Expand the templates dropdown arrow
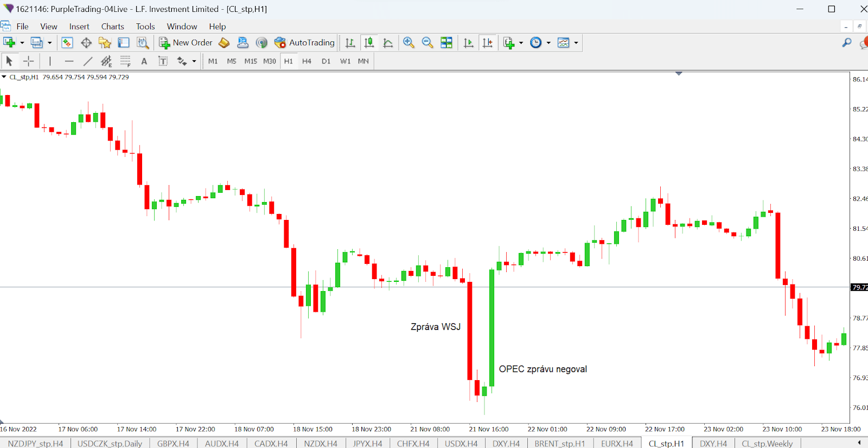Screen dimensions: 868x448 click(576, 43)
